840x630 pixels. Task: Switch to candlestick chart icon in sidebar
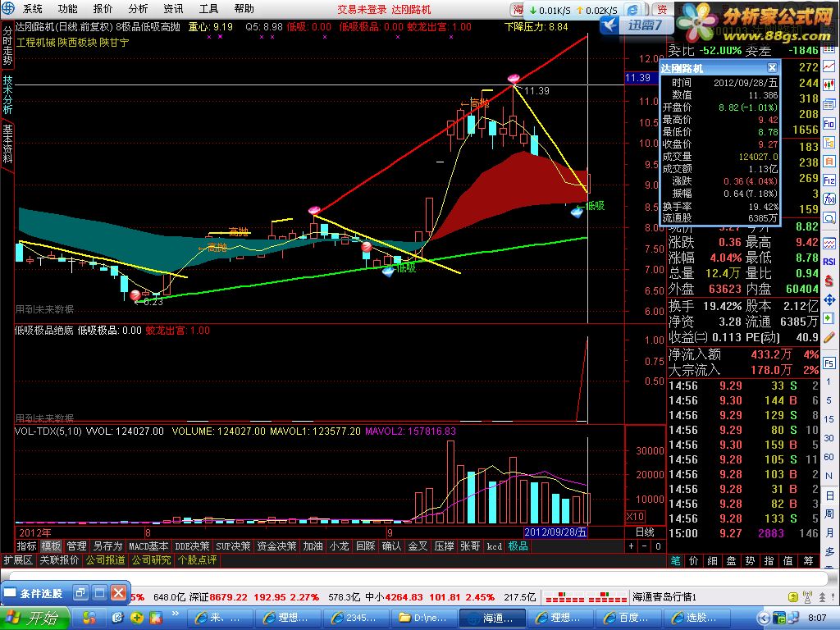tap(829, 84)
